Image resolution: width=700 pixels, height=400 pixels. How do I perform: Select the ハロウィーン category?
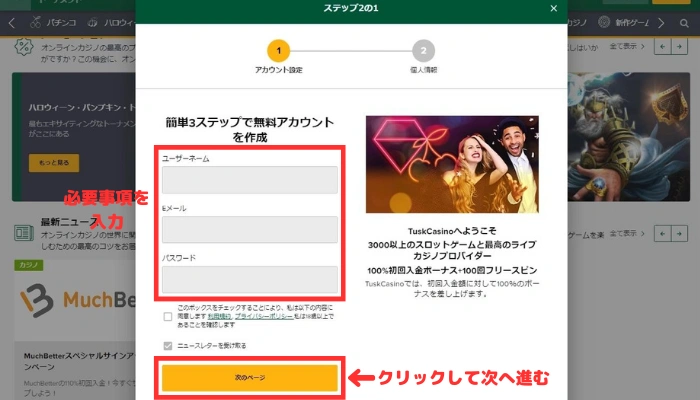coord(112,22)
